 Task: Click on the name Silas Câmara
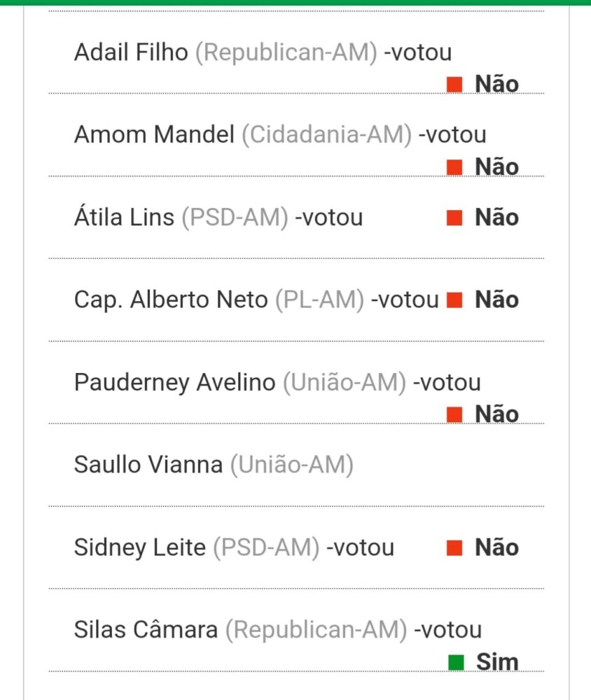146,630
